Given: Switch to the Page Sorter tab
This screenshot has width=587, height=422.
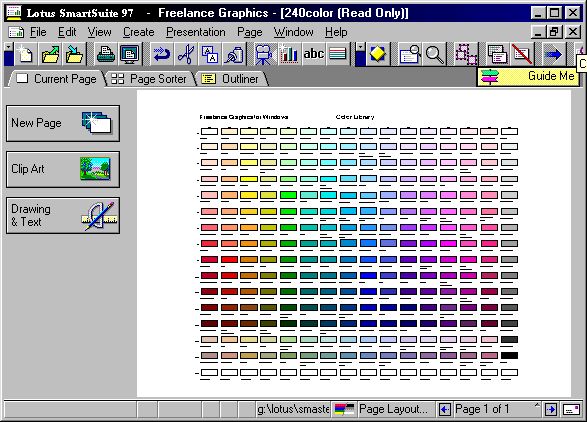Looking at the screenshot, I should tap(150, 79).
